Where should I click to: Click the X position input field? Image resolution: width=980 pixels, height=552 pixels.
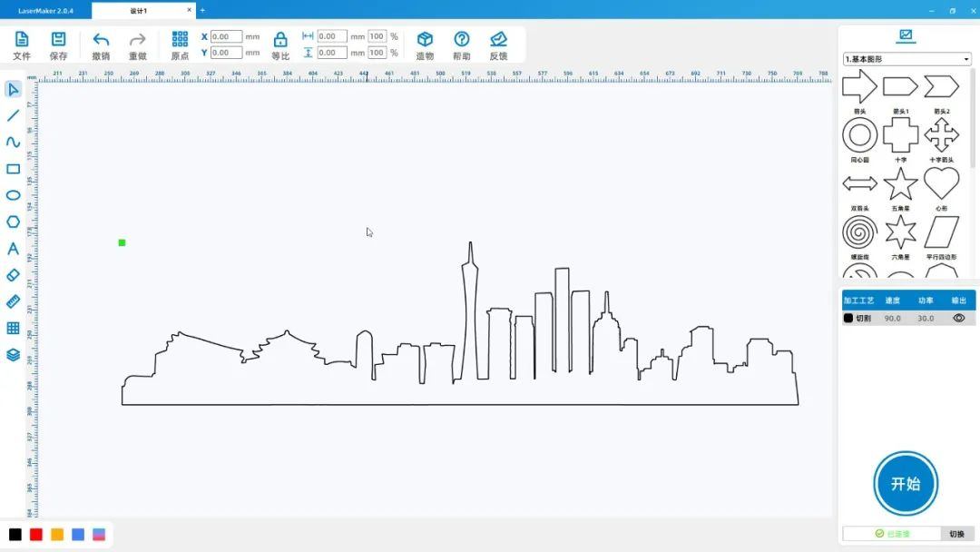[x=226, y=37]
